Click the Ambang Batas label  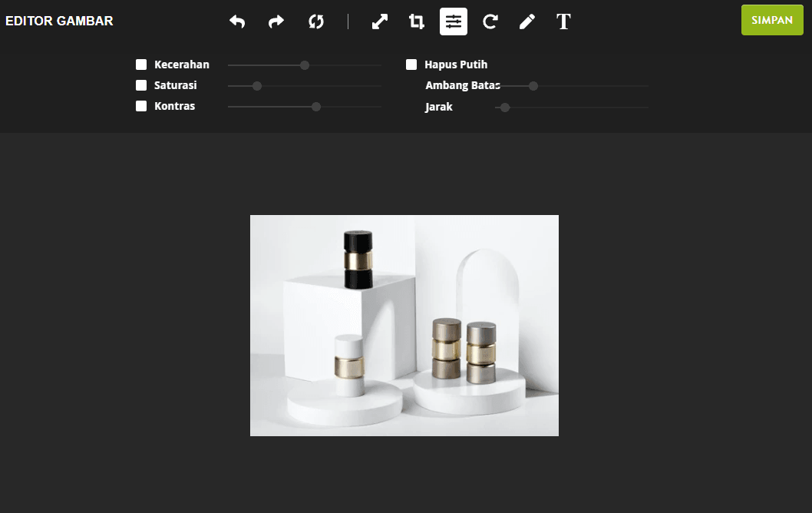pyautogui.click(x=463, y=85)
